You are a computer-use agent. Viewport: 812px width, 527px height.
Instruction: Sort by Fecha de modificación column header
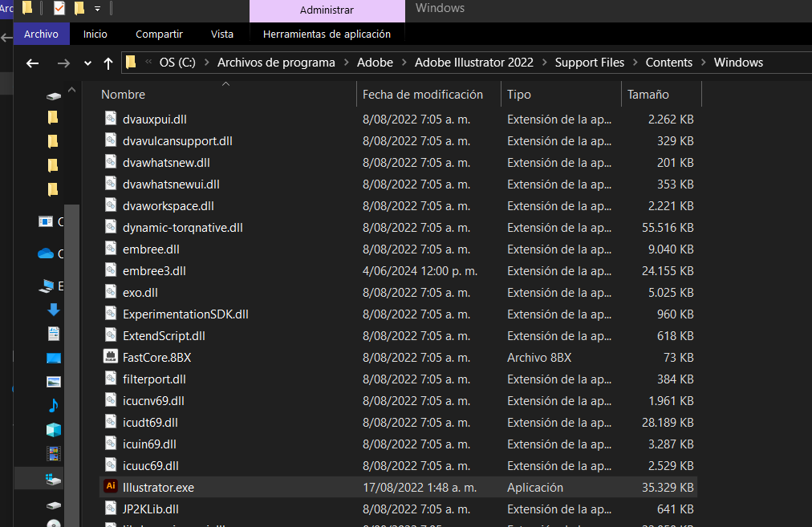423,94
